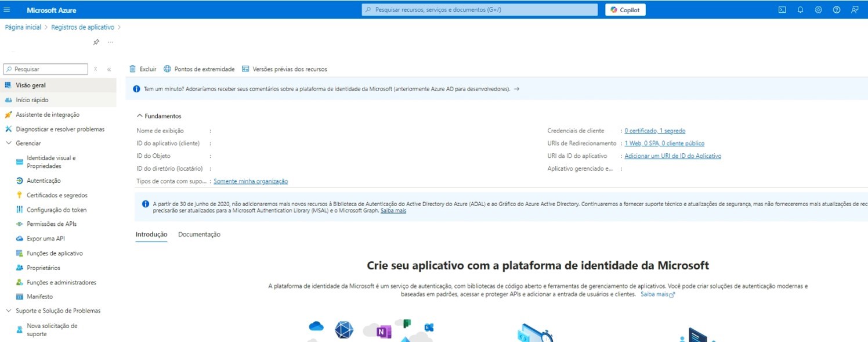The width and height of the screenshot is (868, 342).
Task: Click Somente minha organização link
Action: point(251,181)
